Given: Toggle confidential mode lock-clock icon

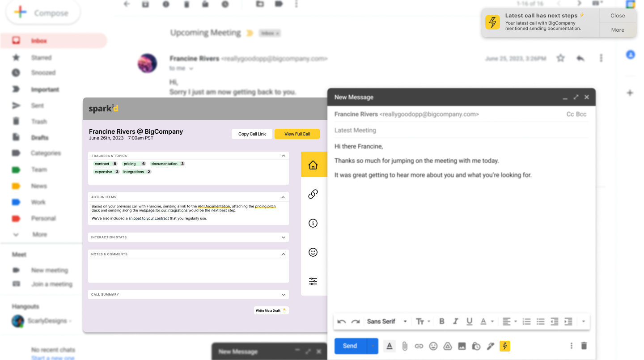Looking at the screenshot, I should (476, 346).
